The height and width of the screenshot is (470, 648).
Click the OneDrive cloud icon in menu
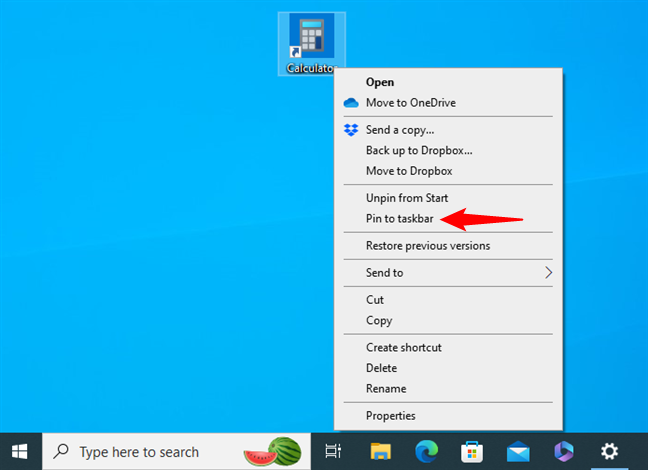351,103
